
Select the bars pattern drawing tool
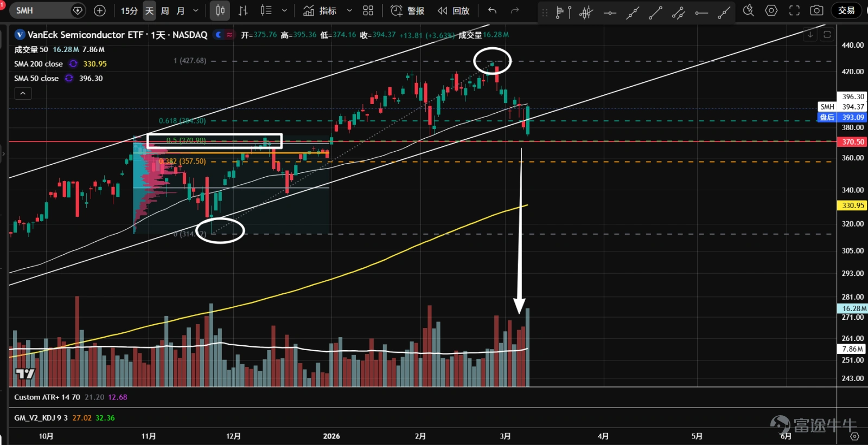586,12
